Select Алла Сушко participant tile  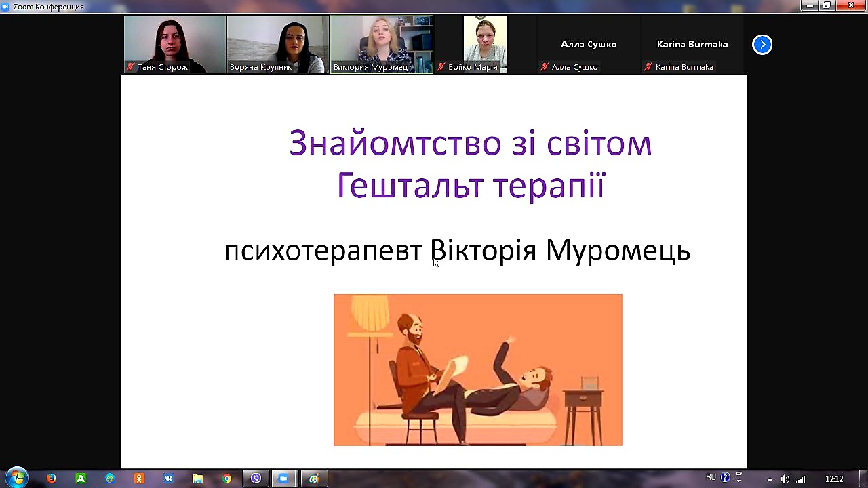(589, 44)
